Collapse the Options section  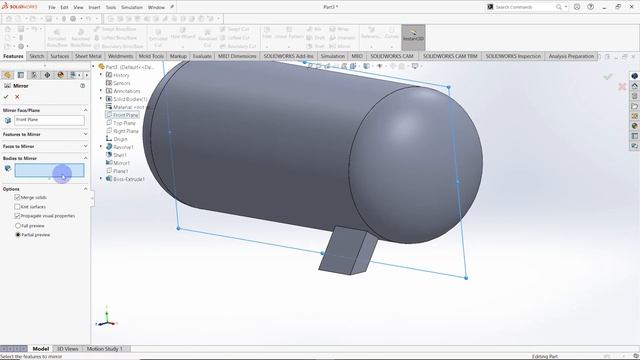[x=85, y=189]
